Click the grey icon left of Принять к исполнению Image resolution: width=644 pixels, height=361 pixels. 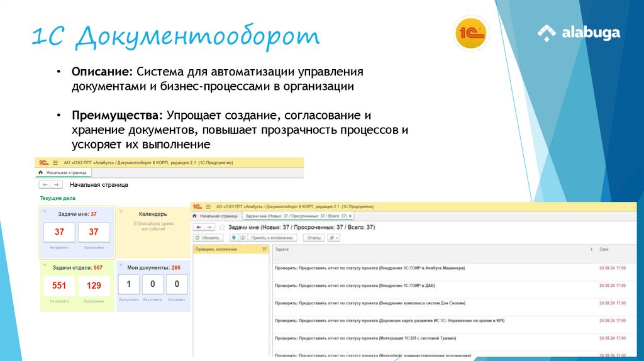[243, 238]
